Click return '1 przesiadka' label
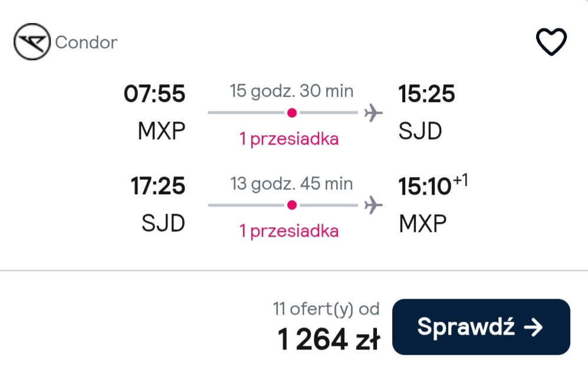The image size is (588, 373). (x=289, y=231)
